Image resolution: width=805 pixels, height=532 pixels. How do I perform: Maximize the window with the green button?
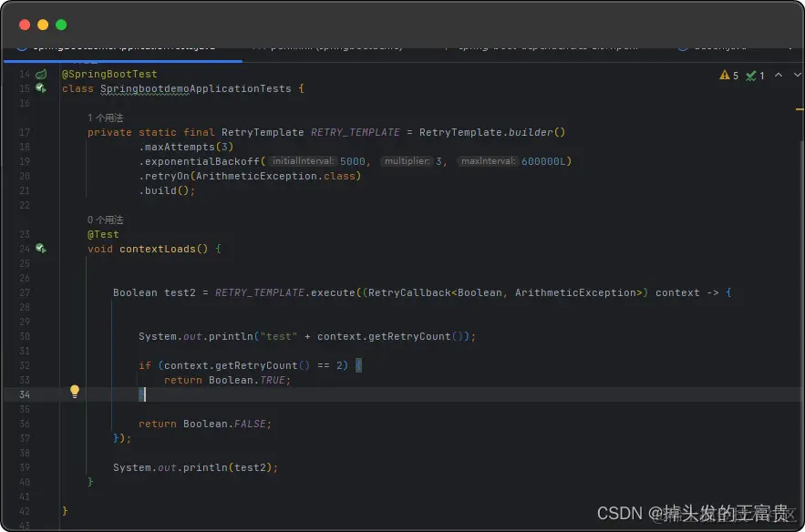[x=61, y=25]
